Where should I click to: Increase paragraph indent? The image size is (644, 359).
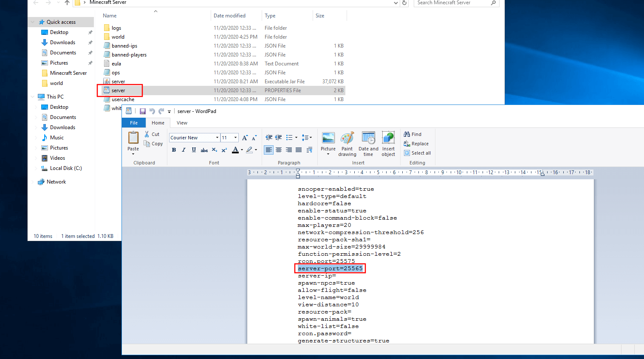click(279, 138)
